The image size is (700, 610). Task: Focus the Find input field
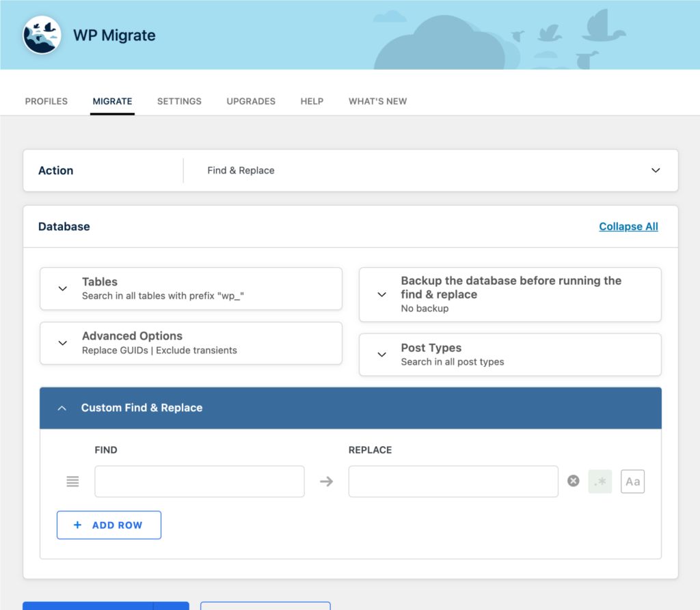pos(200,482)
